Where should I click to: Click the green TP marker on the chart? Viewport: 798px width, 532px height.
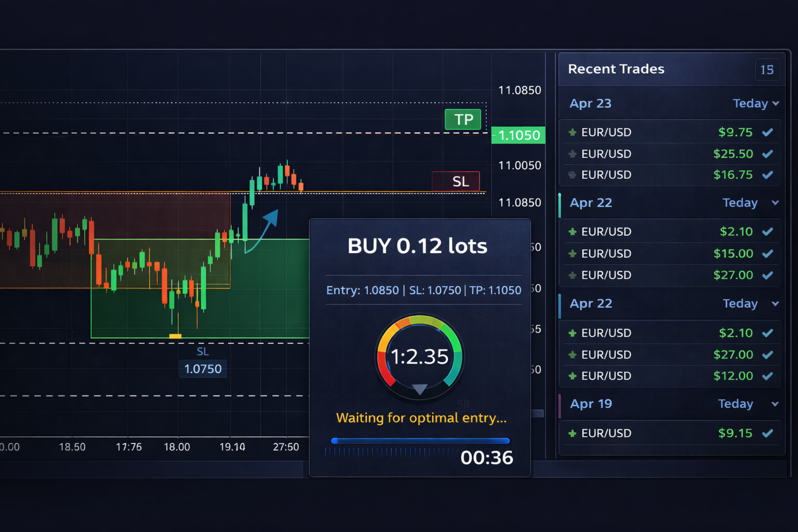(463, 119)
